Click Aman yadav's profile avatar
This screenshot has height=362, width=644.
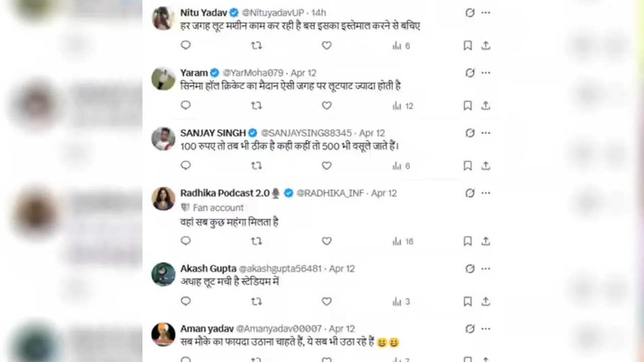click(164, 334)
